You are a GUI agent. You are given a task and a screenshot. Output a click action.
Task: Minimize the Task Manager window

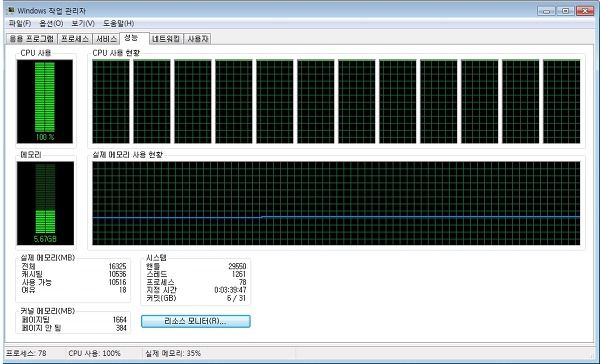(x=546, y=11)
